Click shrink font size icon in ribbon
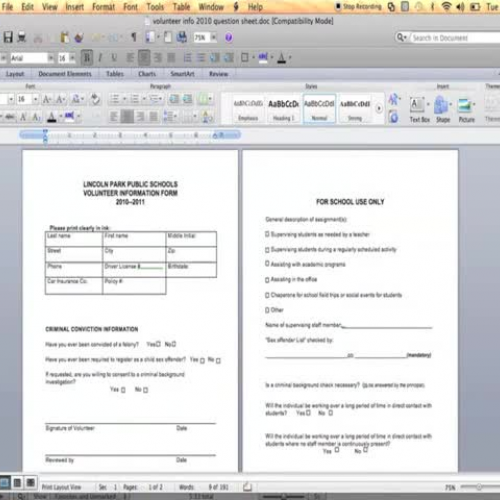Image resolution: width=500 pixels, height=500 pixels. tap(60, 99)
